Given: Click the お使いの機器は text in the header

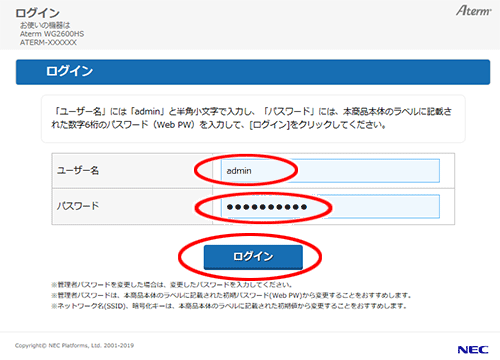Looking at the screenshot, I should point(45,25).
